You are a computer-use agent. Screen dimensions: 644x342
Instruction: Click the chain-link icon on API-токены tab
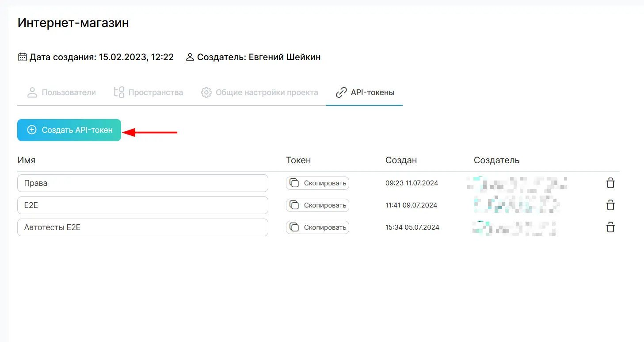pyautogui.click(x=341, y=92)
